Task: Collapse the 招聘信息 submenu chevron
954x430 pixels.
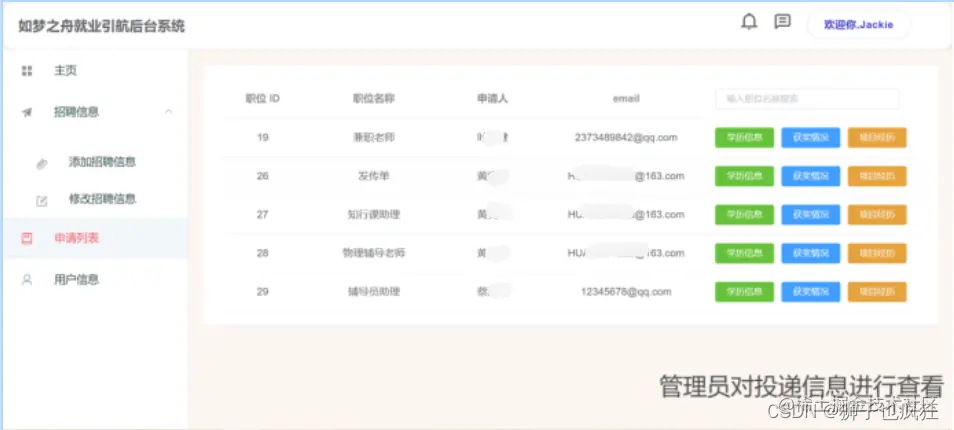Action: click(x=169, y=112)
